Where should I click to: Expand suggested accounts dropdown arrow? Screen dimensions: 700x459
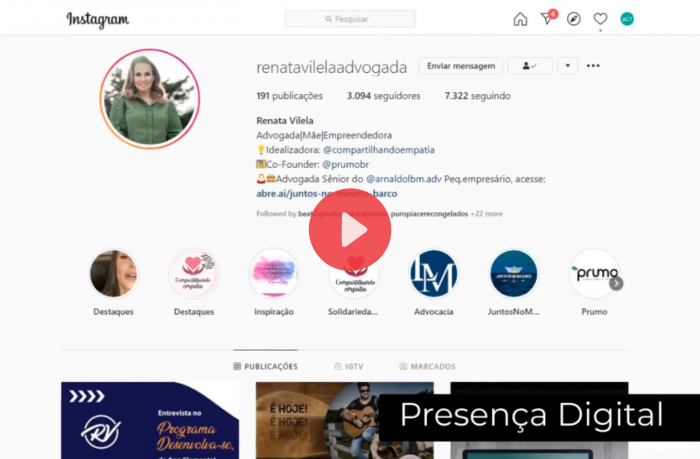tap(567, 66)
